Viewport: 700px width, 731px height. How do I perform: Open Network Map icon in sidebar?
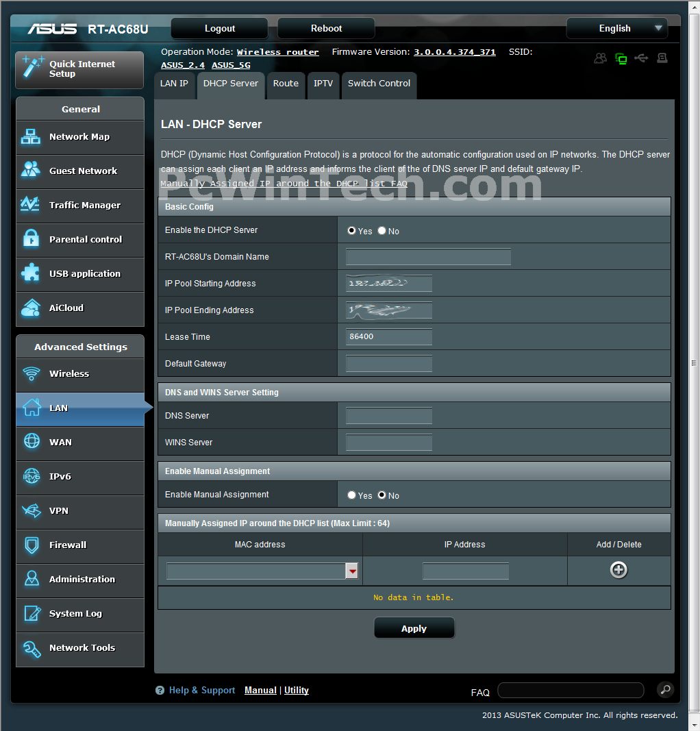point(31,136)
